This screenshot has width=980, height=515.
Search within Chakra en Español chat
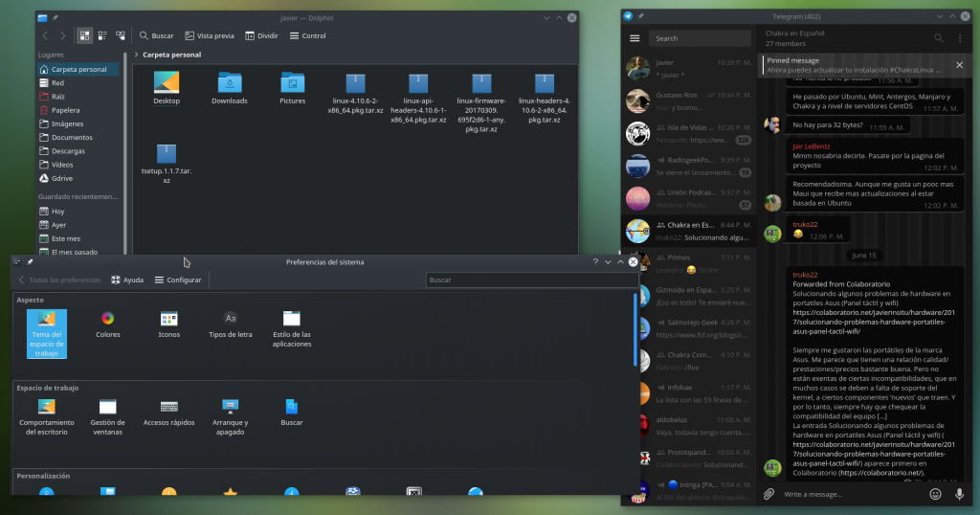tap(939, 38)
